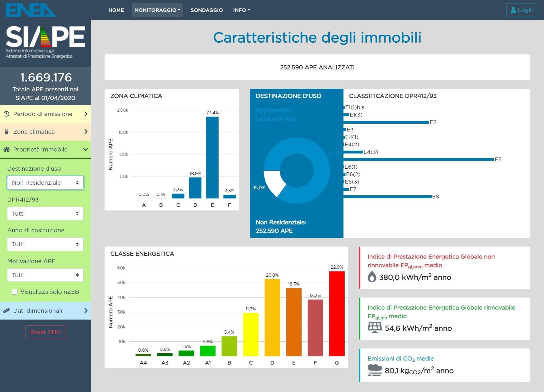
Task: Click zone D bar in Zona Climatica chart
Action: 195,188
